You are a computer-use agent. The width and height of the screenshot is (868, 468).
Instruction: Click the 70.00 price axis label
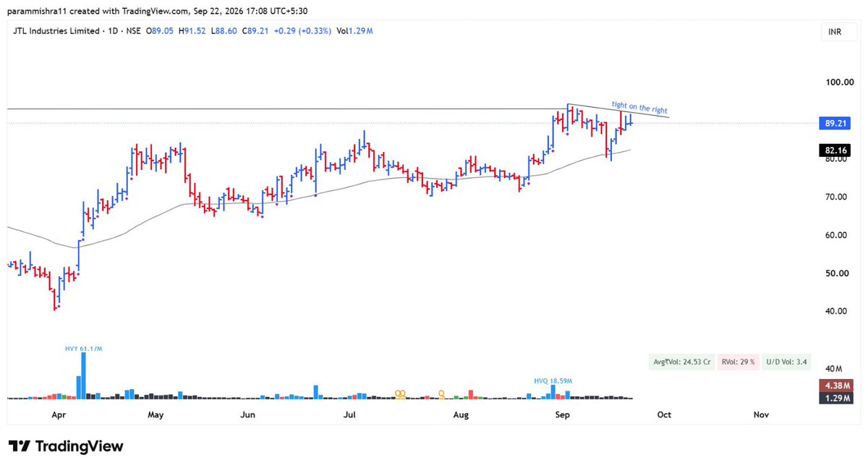pos(838,197)
